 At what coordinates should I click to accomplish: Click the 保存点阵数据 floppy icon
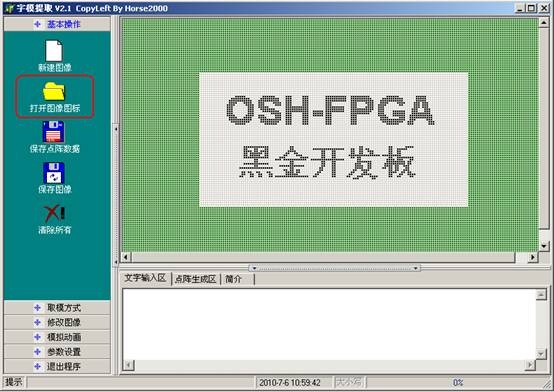tap(53, 131)
